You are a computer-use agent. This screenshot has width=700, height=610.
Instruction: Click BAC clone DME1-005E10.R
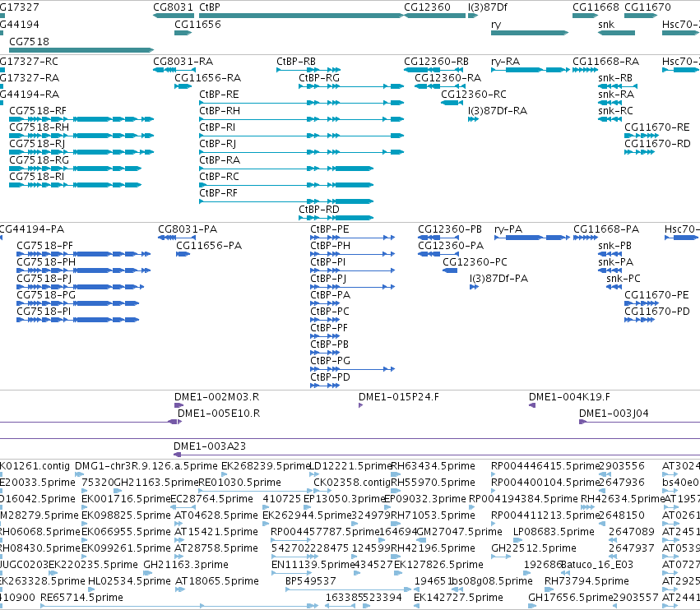[219, 414]
